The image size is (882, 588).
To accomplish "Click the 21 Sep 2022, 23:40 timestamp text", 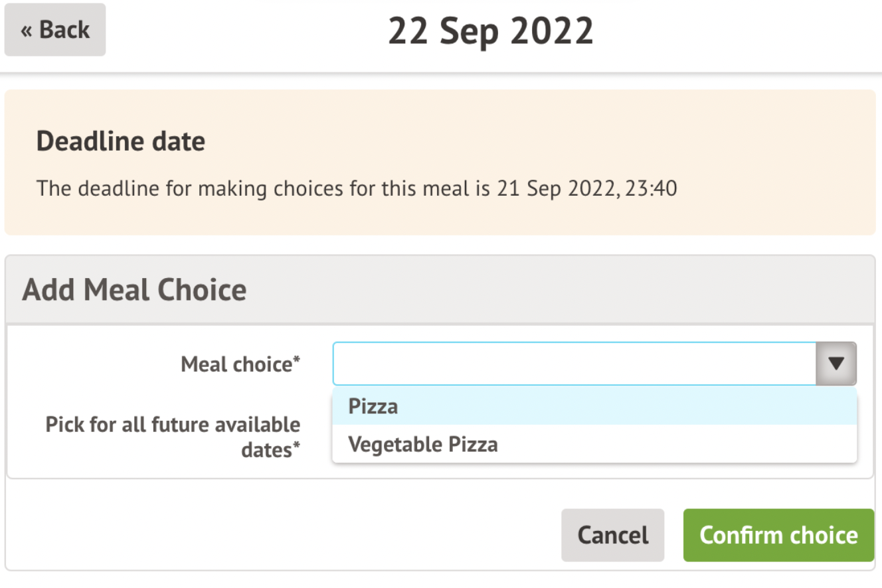I will point(587,188).
